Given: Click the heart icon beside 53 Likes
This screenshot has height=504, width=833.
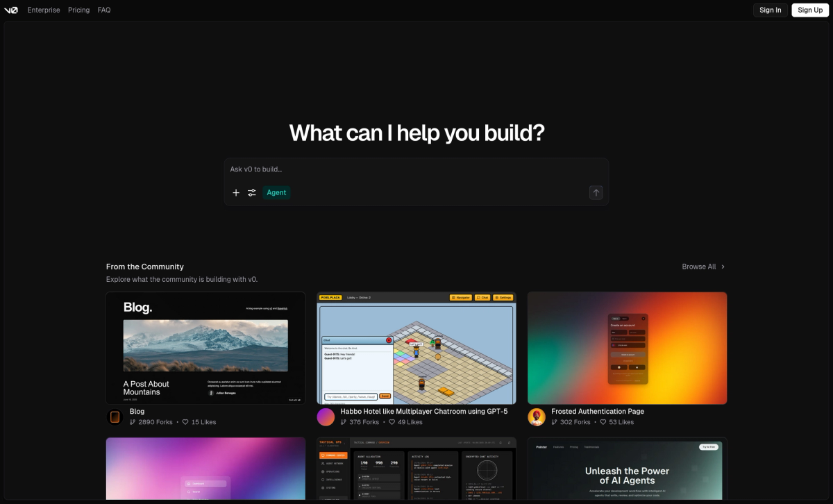Looking at the screenshot, I should 603,422.
